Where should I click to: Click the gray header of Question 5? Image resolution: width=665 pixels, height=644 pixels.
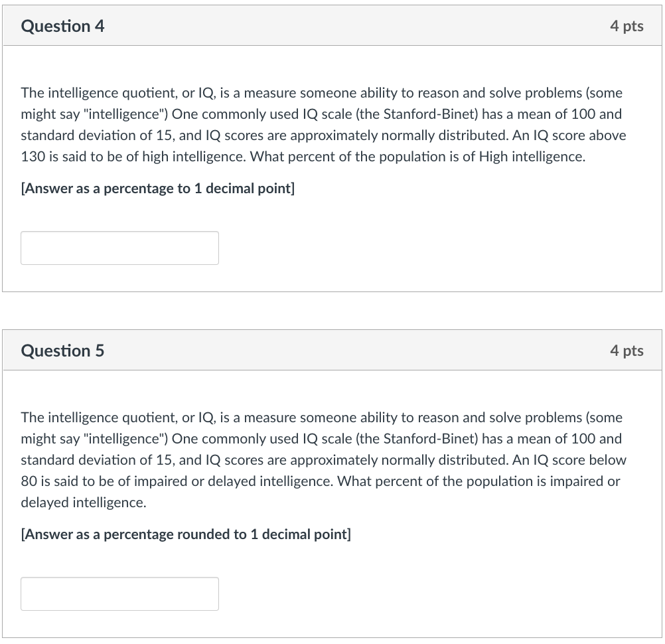point(332,351)
